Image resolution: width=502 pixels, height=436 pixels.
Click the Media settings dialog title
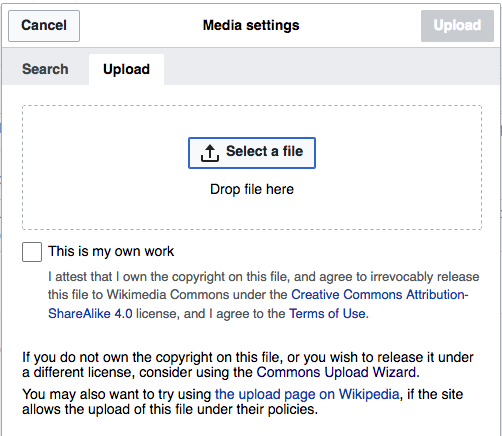coord(251,25)
